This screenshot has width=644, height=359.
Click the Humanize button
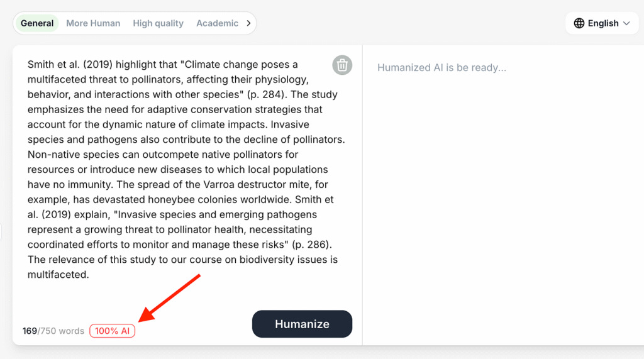pyautogui.click(x=302, y=324)
